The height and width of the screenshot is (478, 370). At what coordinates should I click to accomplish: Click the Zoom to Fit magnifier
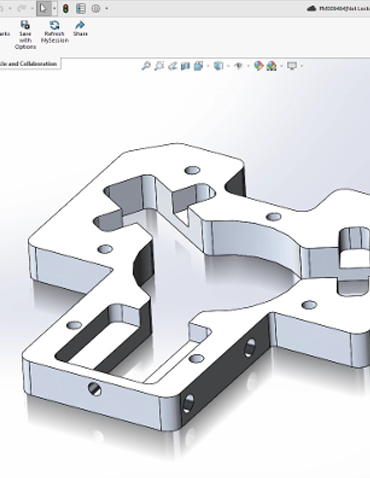pos(146,66)
